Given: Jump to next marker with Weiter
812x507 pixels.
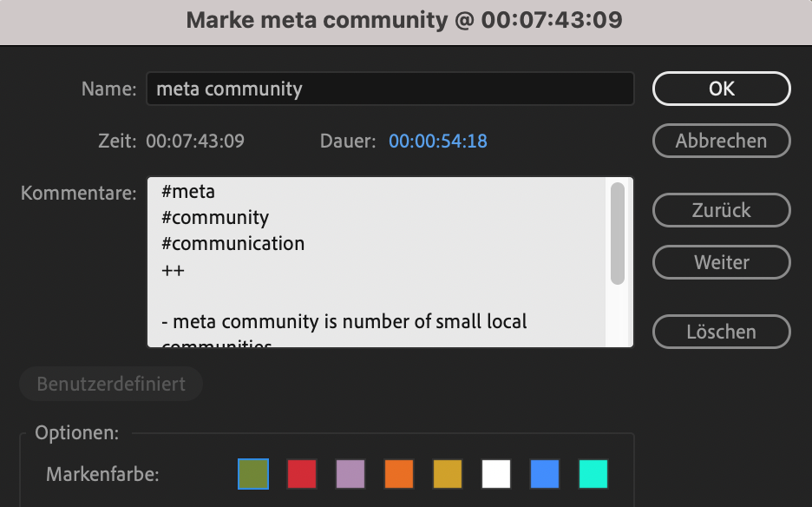Looking at the screenshot, I should click(721, 262).
